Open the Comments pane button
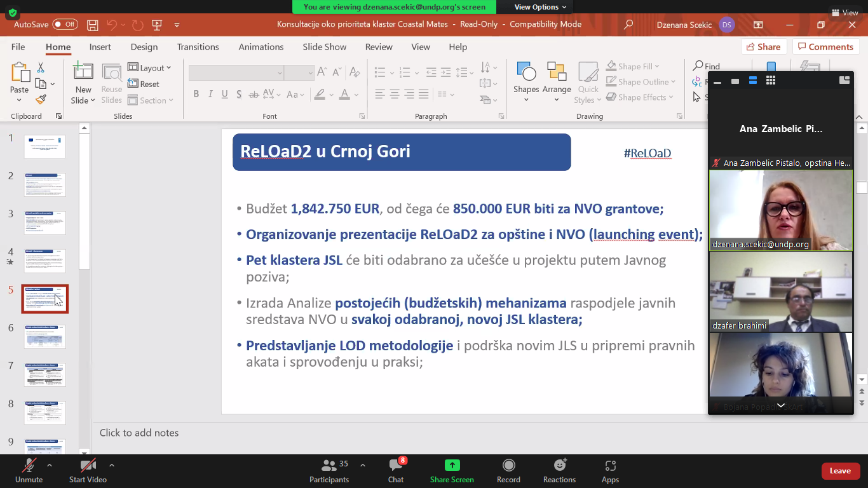The width and height of the screenshot is (868, 488). (825, 46)
